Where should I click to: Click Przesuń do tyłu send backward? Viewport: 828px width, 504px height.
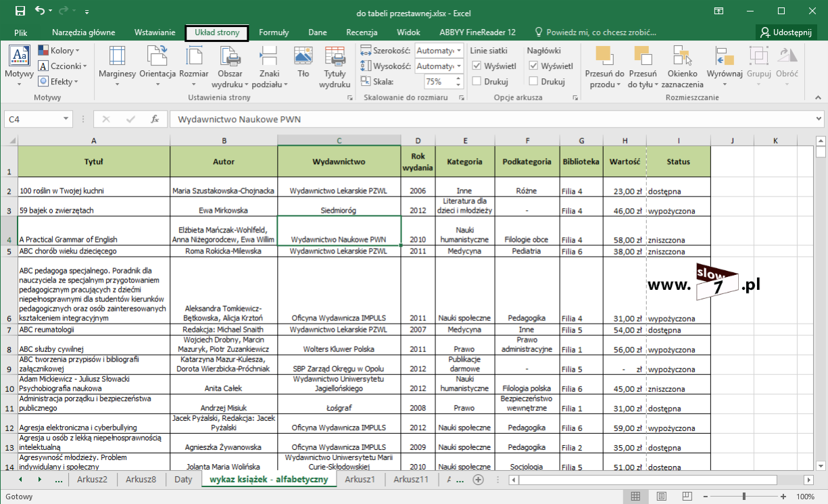642,66
